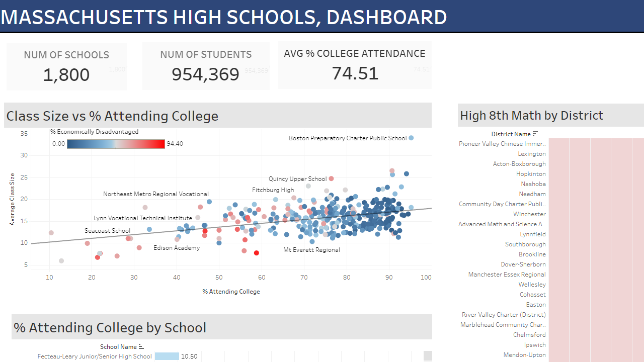Click the % Attending College x-axis label
Viewport: 644px width, 362px height.
[231, 292]
